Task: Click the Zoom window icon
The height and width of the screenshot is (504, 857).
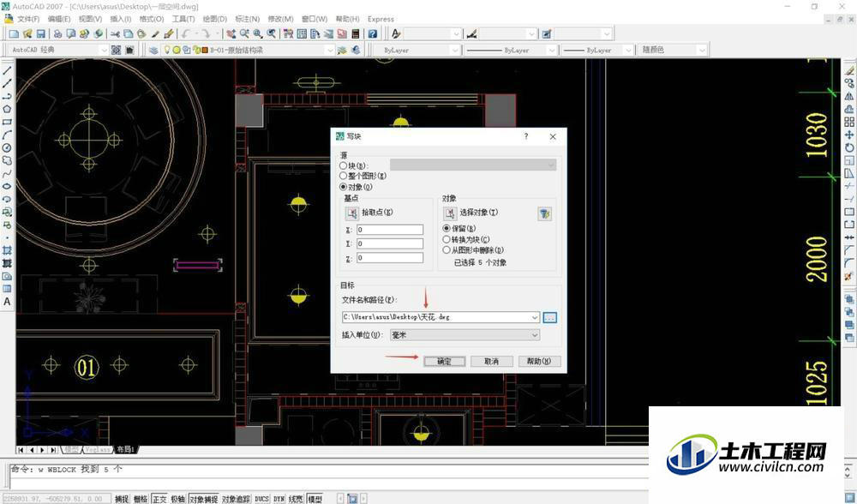Action: 257,34
